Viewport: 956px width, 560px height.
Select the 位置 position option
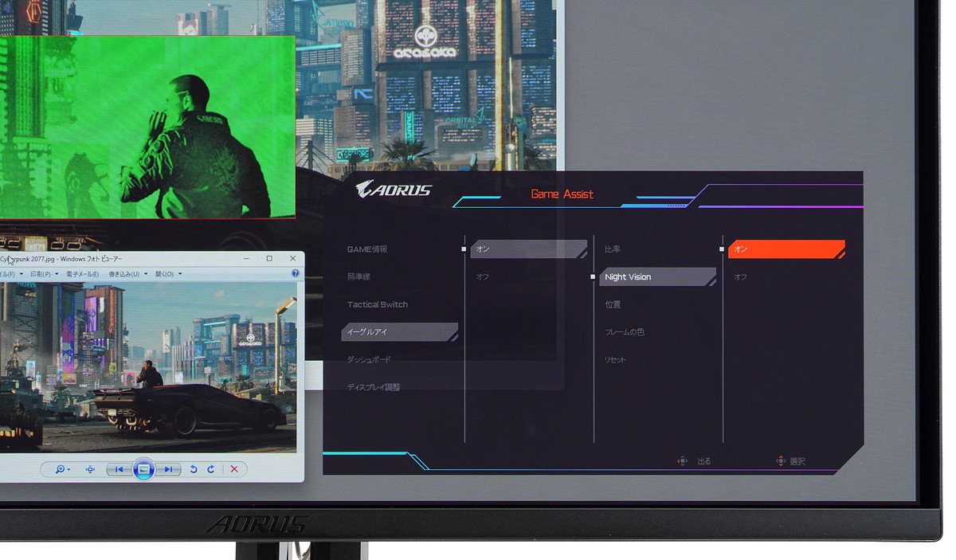tap(613, 304)
